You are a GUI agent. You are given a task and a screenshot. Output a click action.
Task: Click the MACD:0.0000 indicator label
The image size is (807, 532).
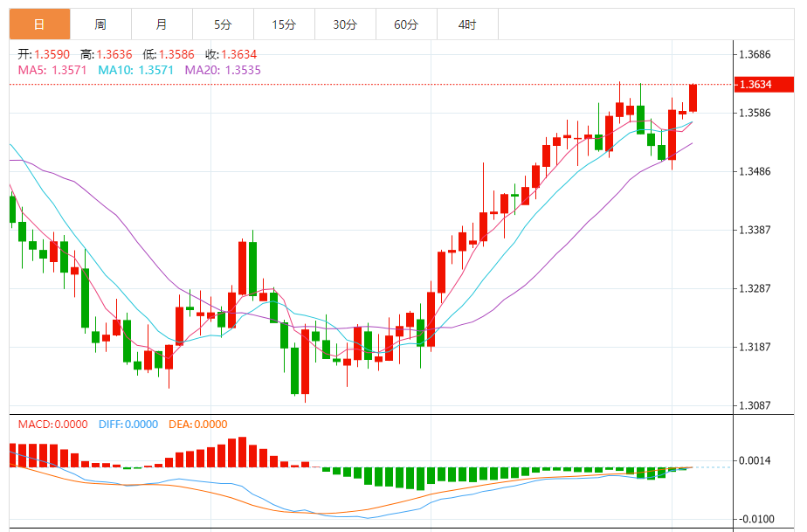pyautogui.click(x=53, y=425)
